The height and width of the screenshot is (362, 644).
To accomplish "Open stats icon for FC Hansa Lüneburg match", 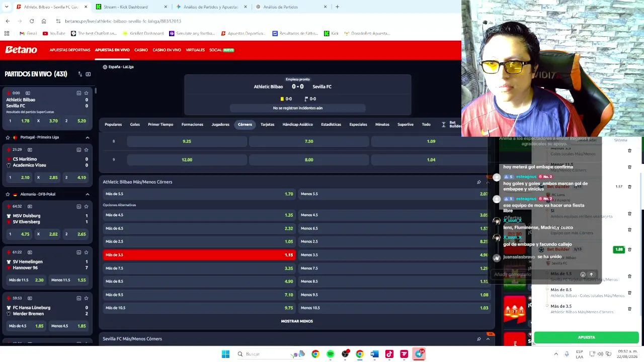I will pyautogui.click(x=78, y=298).
